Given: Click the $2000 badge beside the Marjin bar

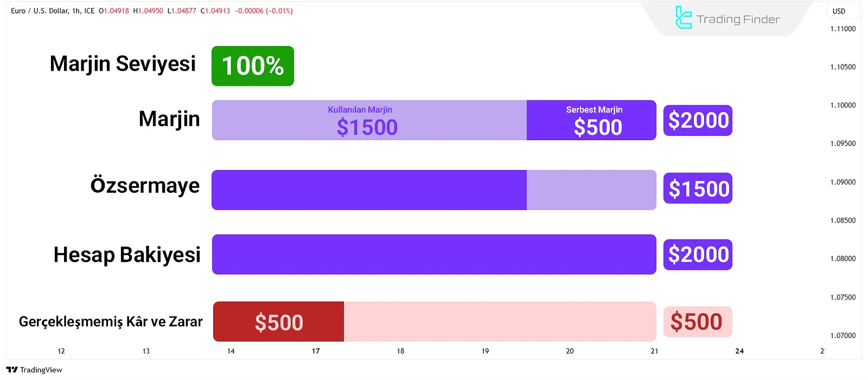Looking at the screenshot, I should [698, 121].
